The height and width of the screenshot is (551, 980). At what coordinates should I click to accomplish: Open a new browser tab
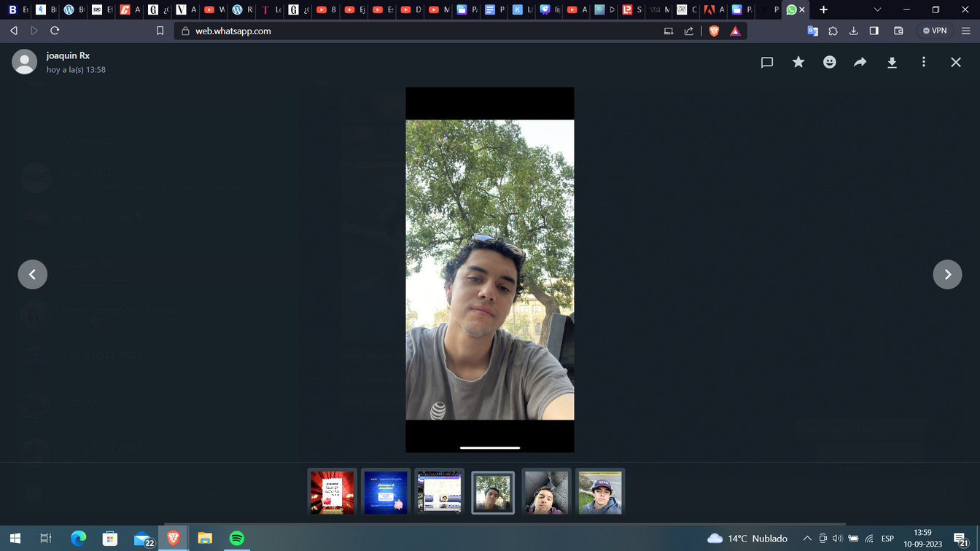[x=824, y=9]
